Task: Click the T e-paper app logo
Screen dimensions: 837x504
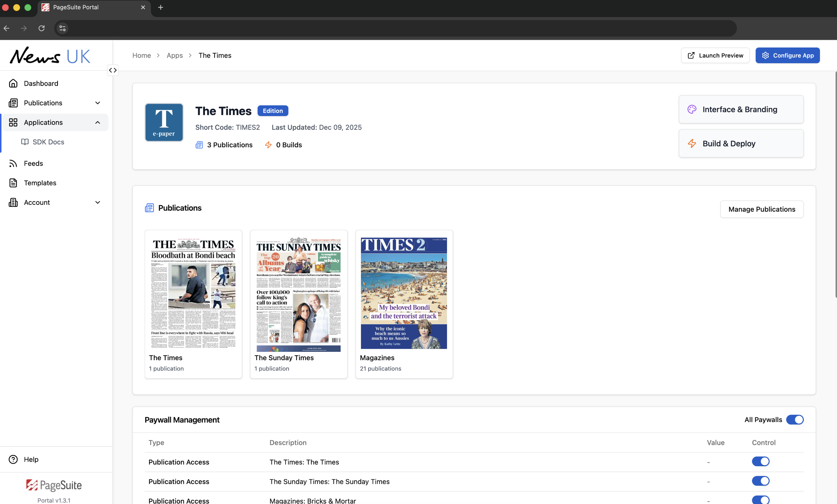Action: (164, 122)
